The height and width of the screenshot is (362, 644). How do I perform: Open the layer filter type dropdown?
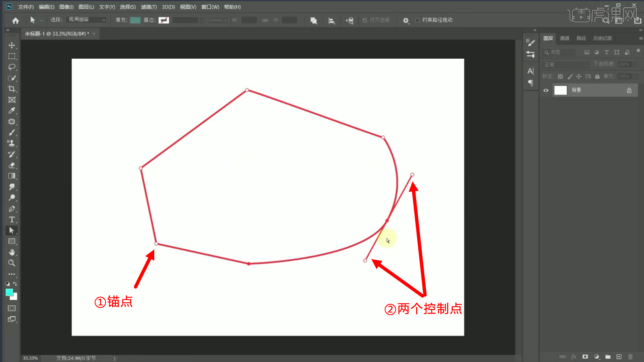click(559, 52)
